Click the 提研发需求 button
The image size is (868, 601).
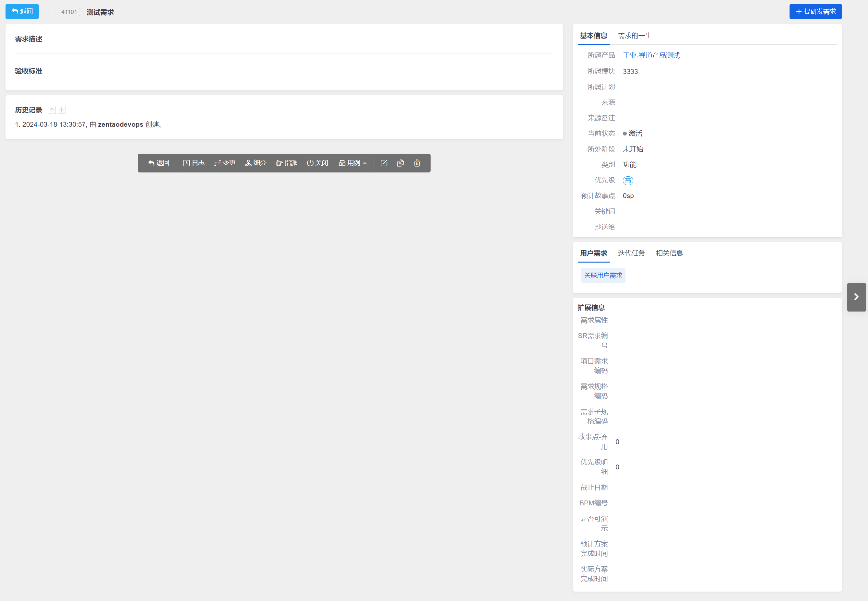click(x=815, y=12)
